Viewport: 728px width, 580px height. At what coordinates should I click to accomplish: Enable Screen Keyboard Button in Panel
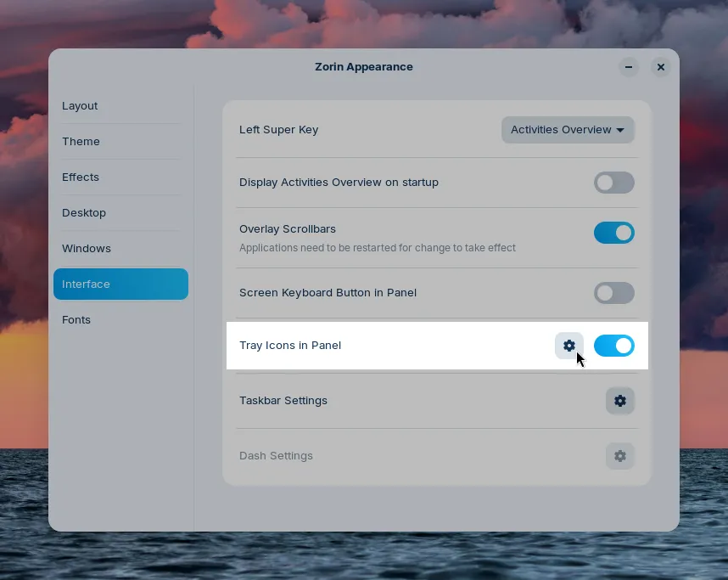[x=613, y=293]
